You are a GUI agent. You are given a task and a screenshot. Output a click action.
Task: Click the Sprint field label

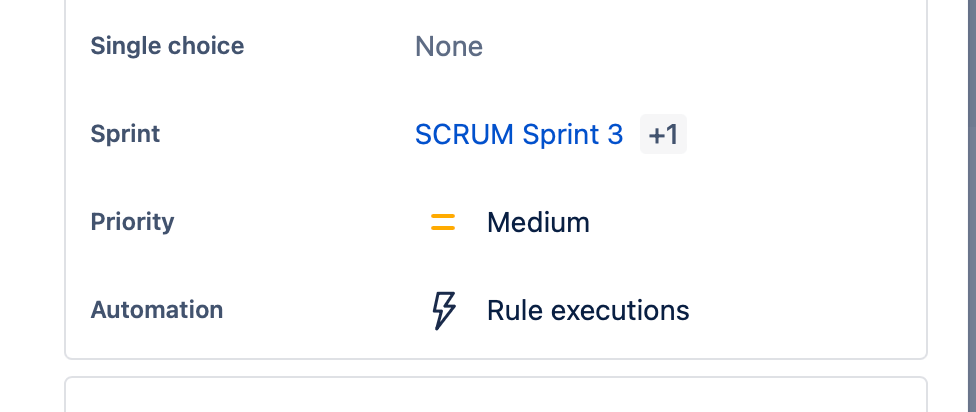coord(125,134)
